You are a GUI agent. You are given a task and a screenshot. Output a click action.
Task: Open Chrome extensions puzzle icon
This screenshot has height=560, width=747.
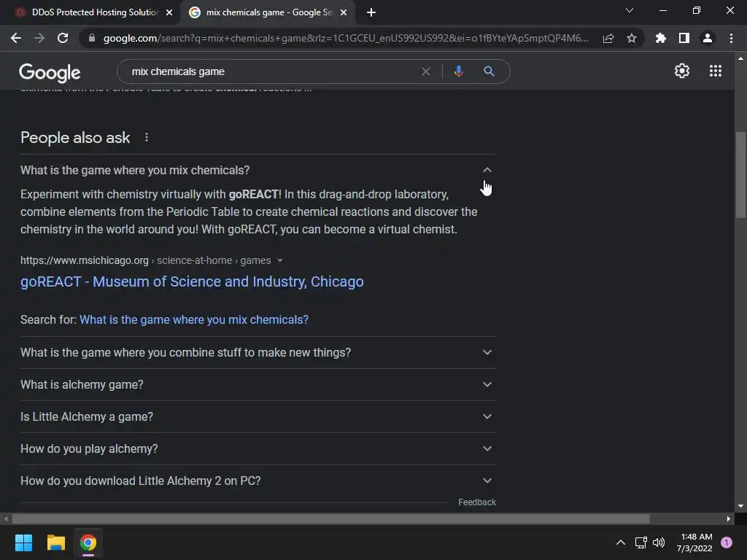click(661, 38)
